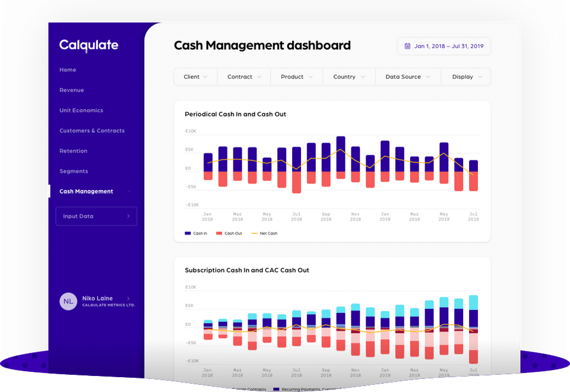This screenshot has width=570, height=392.
Task: Click the arrow inside Input Data button
Action: pos(128,216)
